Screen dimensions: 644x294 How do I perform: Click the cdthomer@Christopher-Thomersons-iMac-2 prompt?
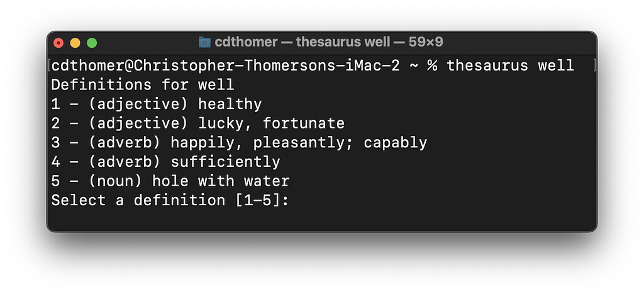point(225,65)
